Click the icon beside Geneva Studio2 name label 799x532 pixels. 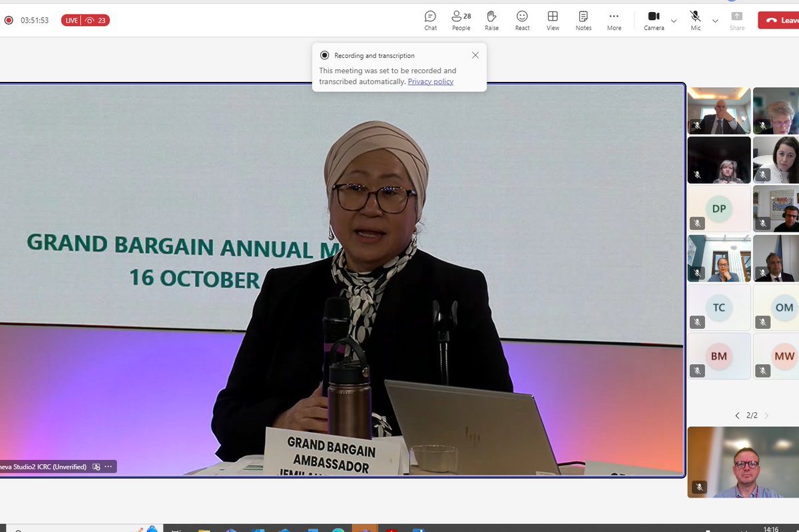[96, 467]
